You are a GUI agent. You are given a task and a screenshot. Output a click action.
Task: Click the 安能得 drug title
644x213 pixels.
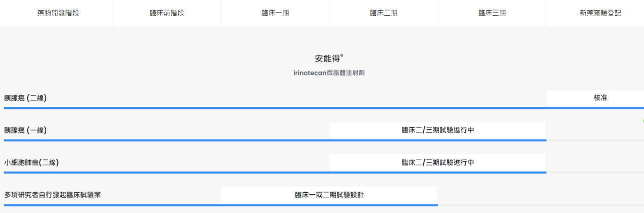tap(329, 58)
